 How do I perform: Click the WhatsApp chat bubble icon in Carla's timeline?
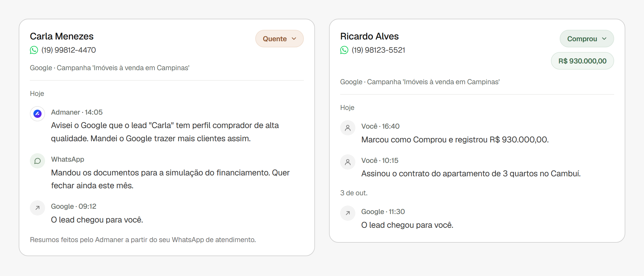37,161
